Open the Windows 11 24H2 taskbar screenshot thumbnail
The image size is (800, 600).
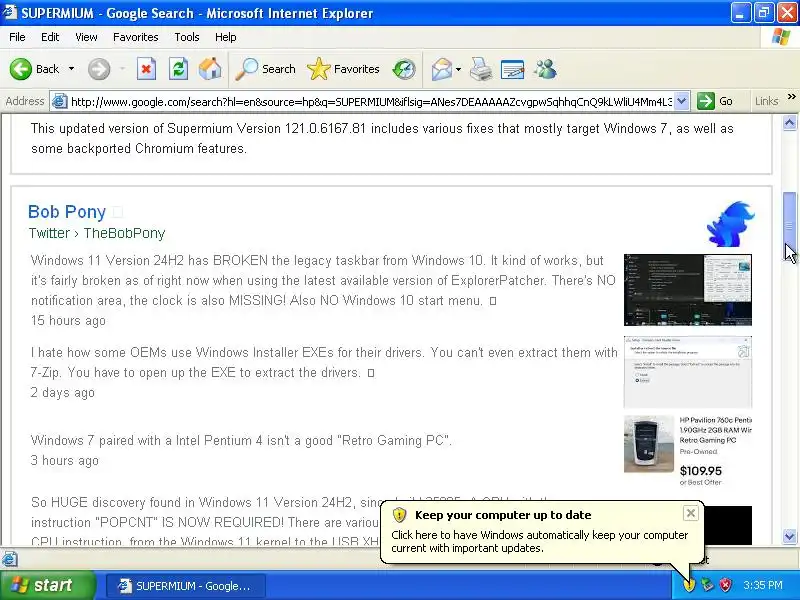pyautogui.click(x=688, y=290)
